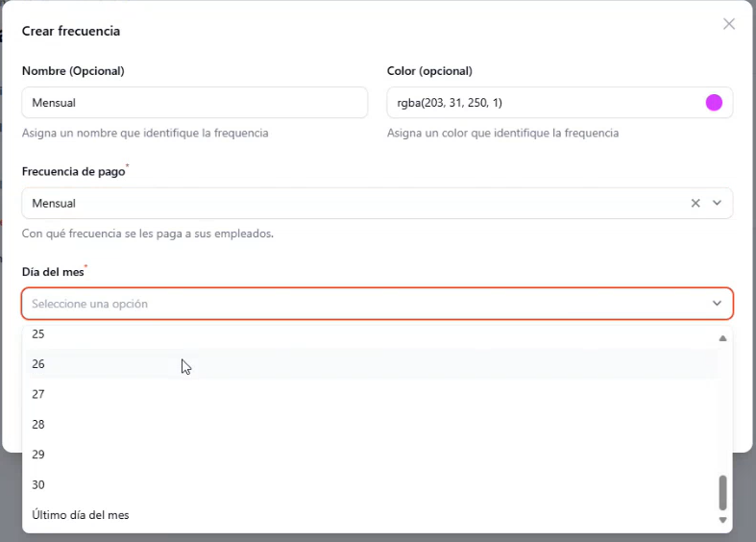Screen dimensions: 756x542
Task: Expand the Frecuencia de pago dropdown arrow
Action: [x=717, y=203]
